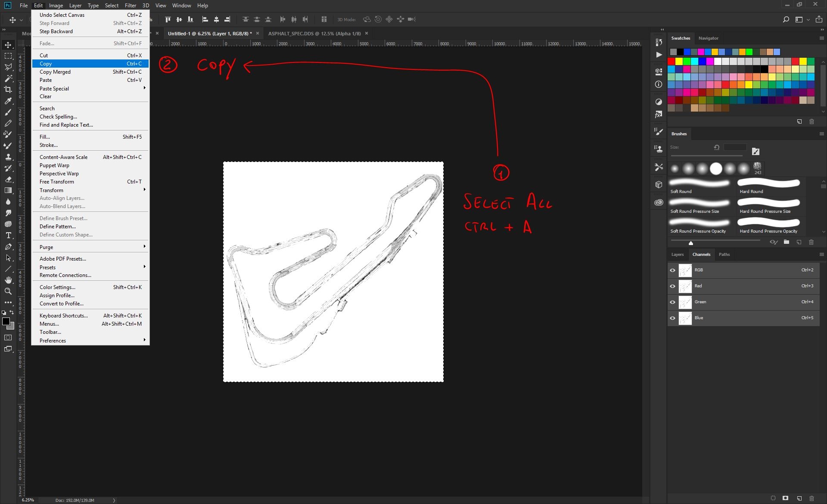Select the Rectangular Marquee tool
The image size is (827, 504).
(x=8, y=56)
